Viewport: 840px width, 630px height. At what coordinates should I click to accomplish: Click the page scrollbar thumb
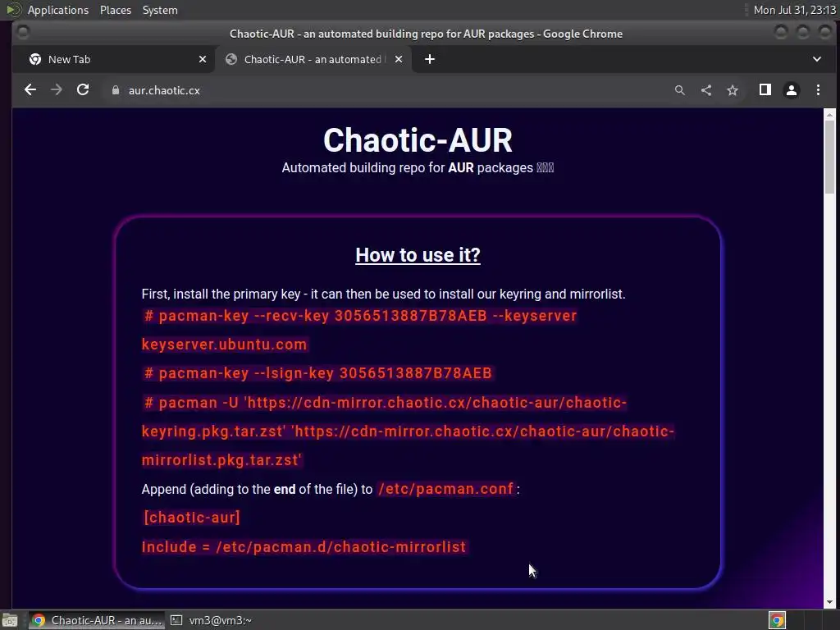[x=829, y=157]
